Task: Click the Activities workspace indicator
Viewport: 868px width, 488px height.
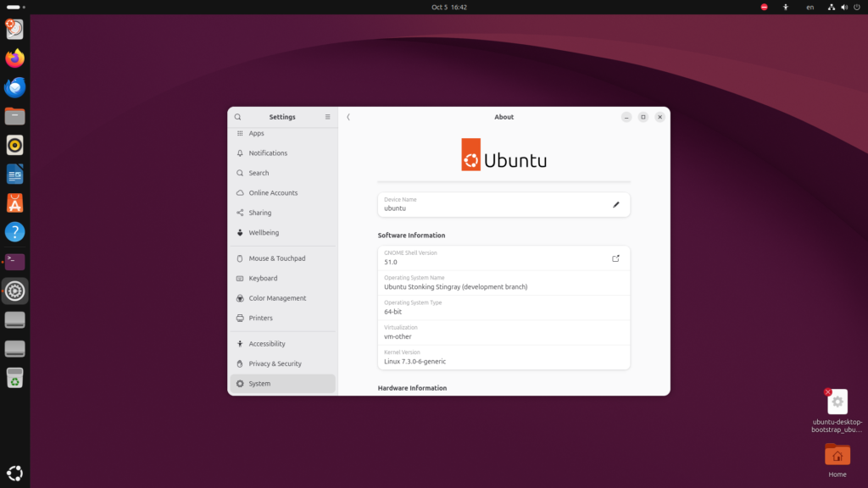Action: pos(15,7)
